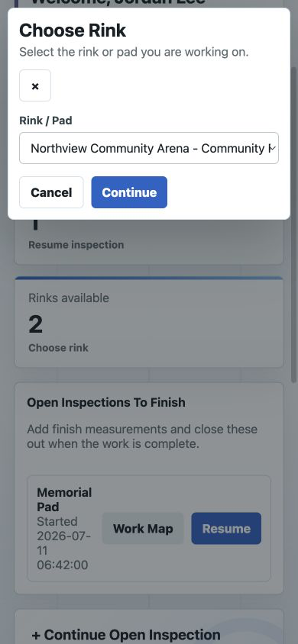This screenshot has width=298, height=644.
Task: Click the rinks available count 2
Action: pyautogui.click(x=36, y=324)
